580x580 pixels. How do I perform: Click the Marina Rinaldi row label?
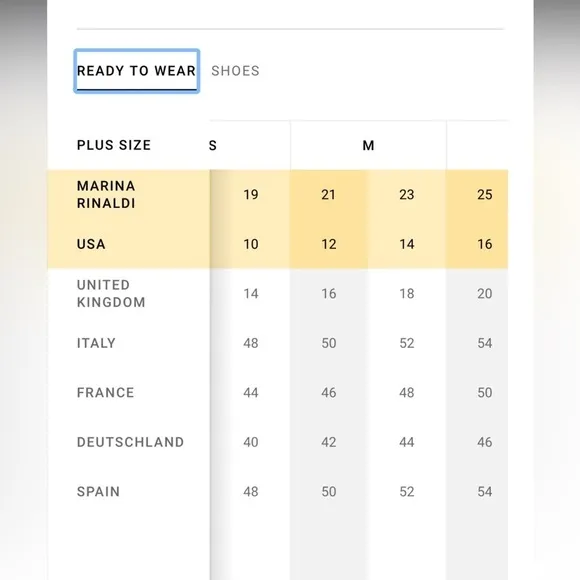(x=106, y=195)
